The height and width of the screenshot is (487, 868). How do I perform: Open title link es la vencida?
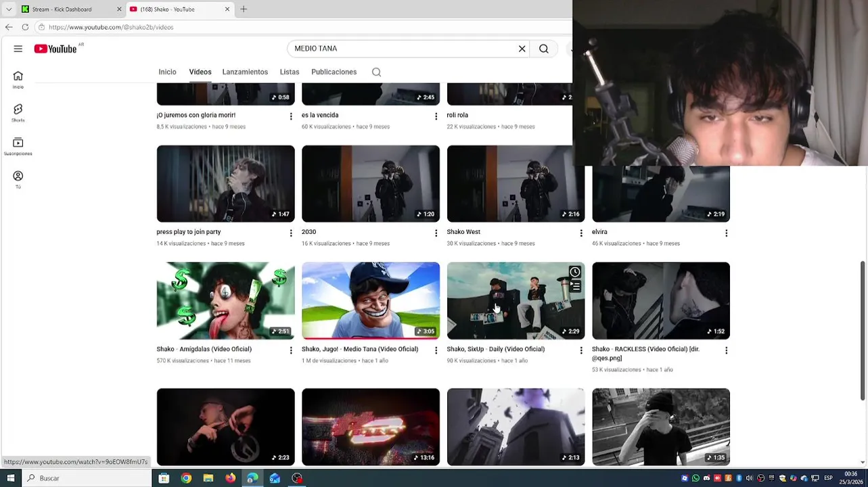320,115
